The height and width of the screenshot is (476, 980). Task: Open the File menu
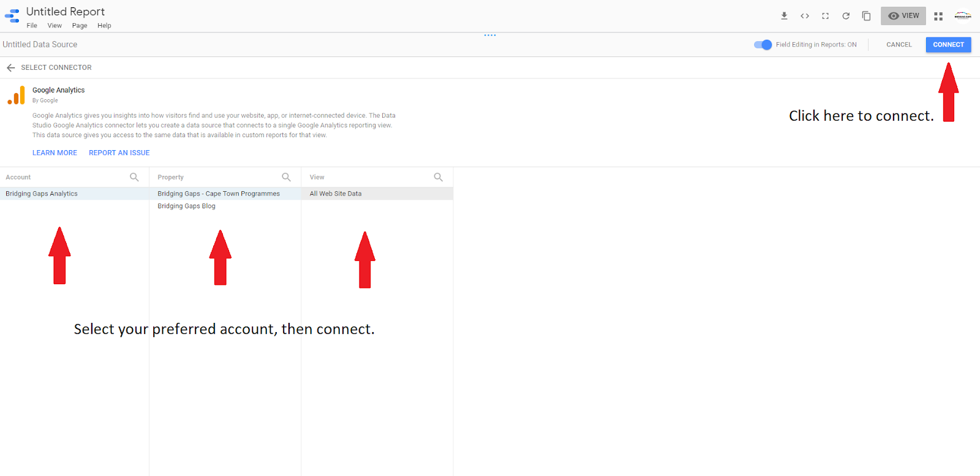tap(32, 26)
